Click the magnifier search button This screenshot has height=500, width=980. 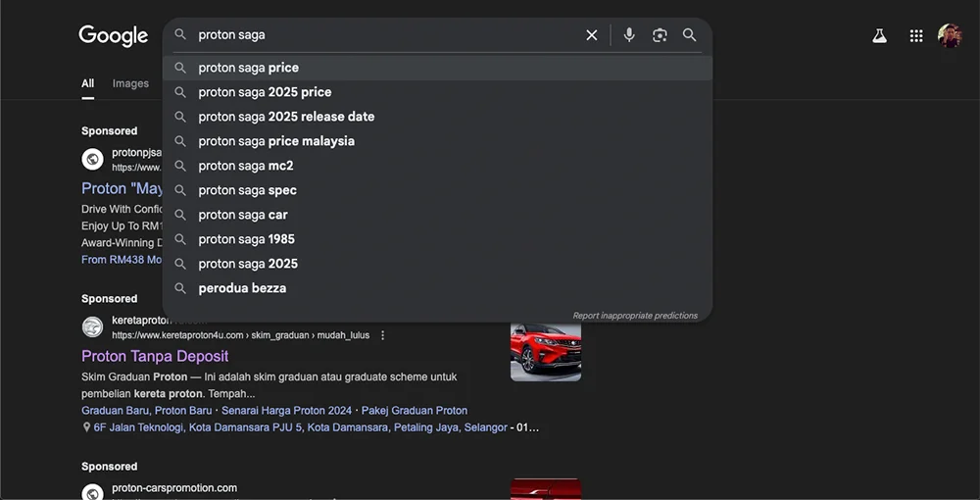[690, 35]
